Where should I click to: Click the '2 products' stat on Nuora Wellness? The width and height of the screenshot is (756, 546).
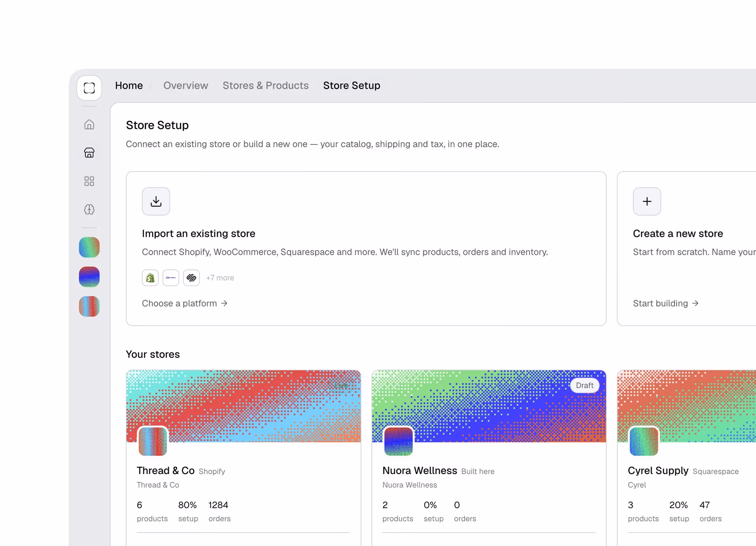pyautogui.click(x=398, y=512)
